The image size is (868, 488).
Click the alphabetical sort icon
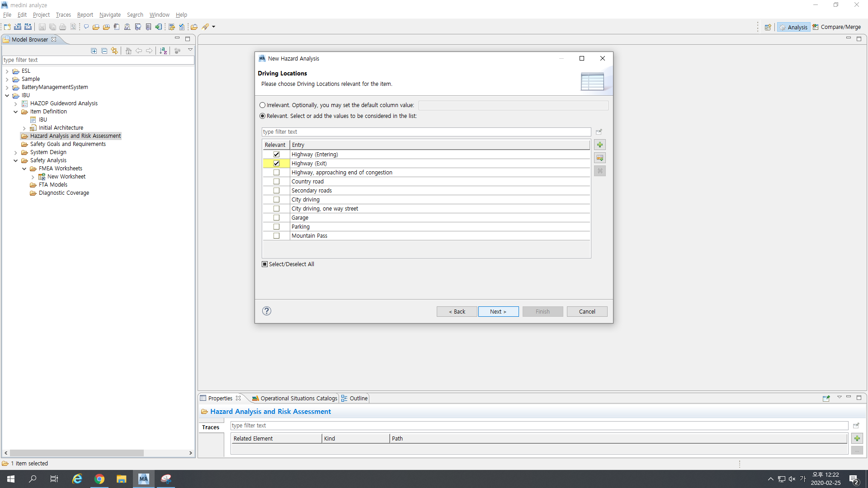point(163,51)
